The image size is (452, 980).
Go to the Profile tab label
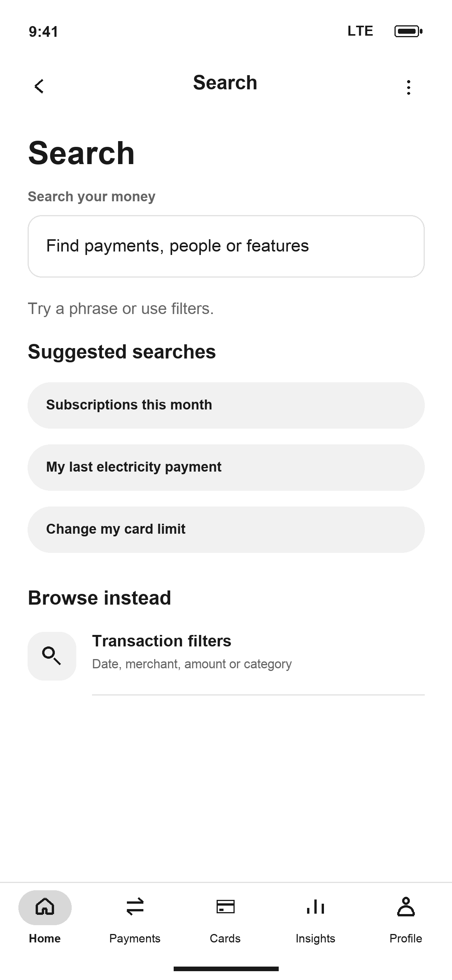[x=406, y=939]
